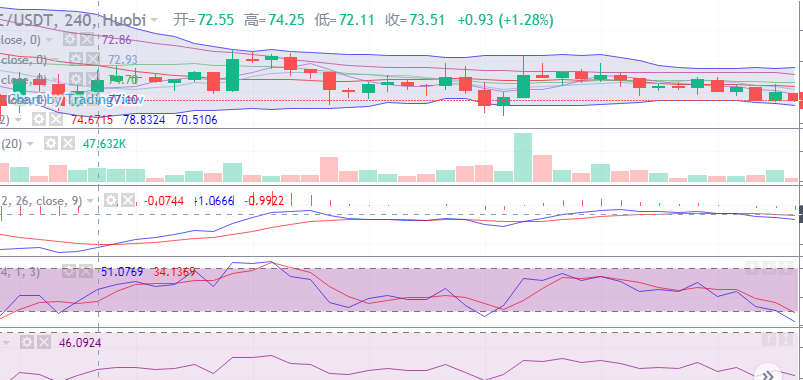Viewport: 803px width, 380px height.
Task: Click the volume value 47.632K
Action: [104, 144]
